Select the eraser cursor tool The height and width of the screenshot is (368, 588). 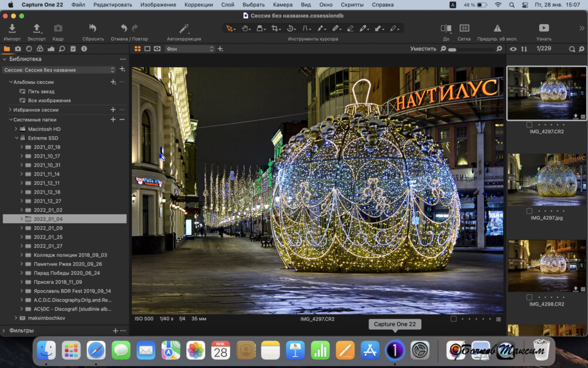[x=350, y=28]
